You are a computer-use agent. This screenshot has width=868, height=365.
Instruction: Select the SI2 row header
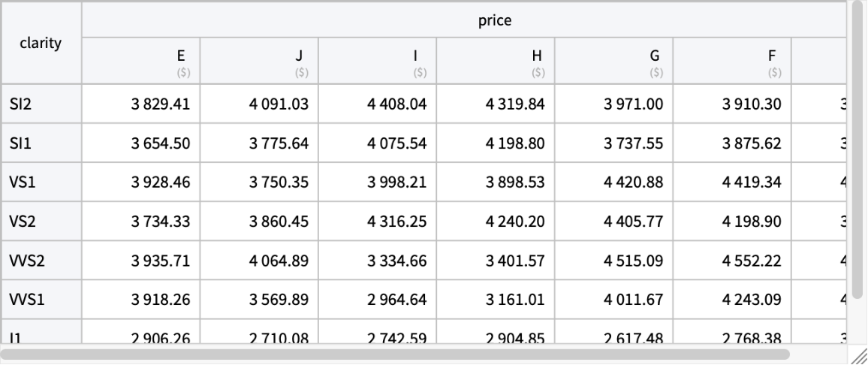41,104
